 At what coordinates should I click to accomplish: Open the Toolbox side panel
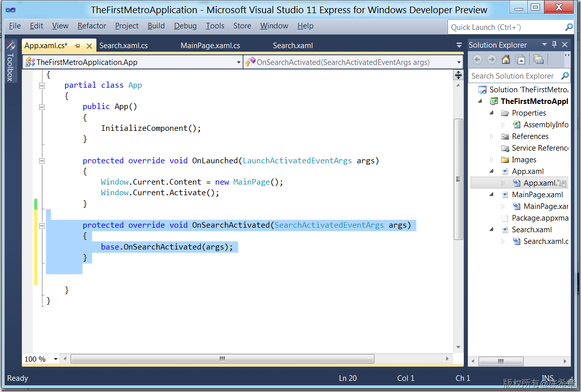[10, 61]
